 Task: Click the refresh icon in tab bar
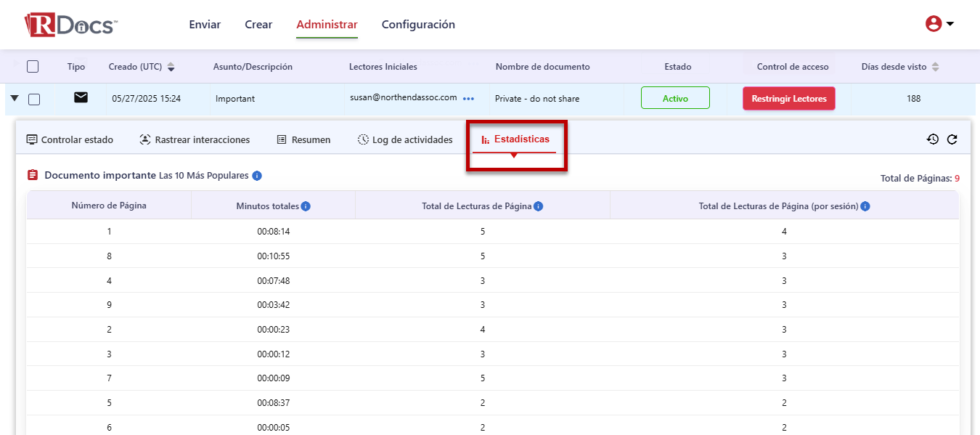952,139
